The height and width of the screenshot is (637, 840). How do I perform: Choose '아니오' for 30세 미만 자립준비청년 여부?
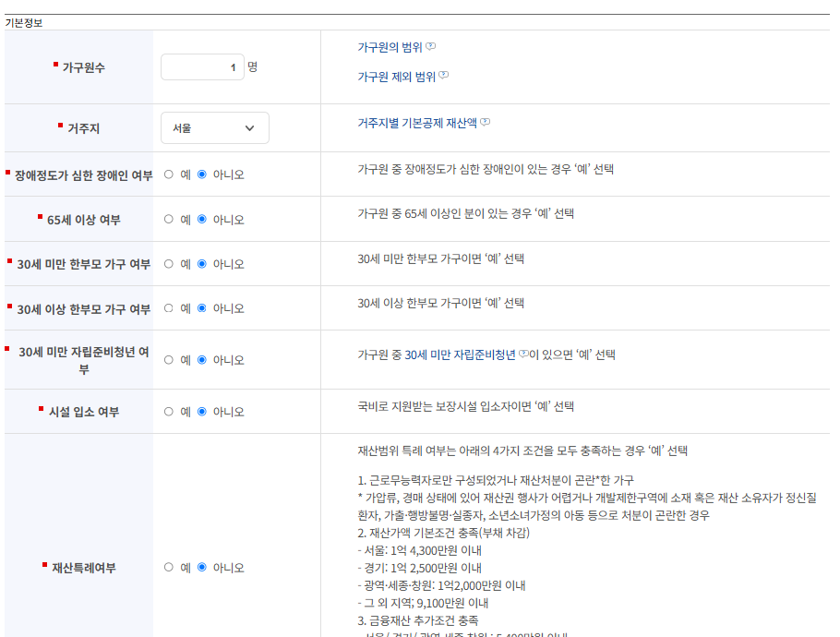tap(201, 359)
